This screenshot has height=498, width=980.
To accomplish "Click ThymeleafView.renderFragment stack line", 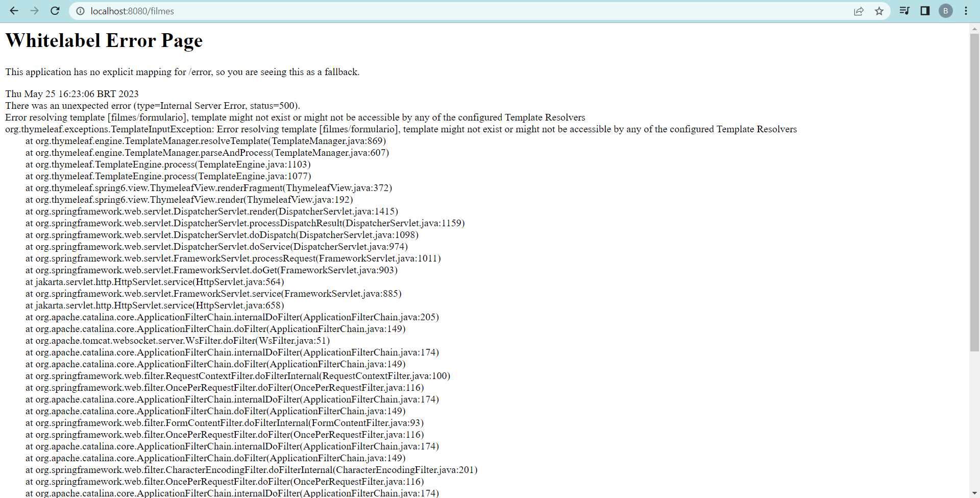I will tap(209, 188).
